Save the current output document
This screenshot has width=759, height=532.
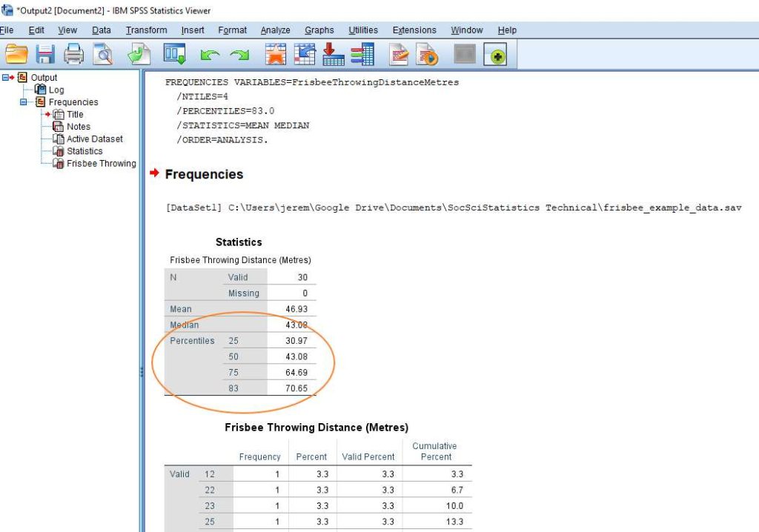click(46, 53)
